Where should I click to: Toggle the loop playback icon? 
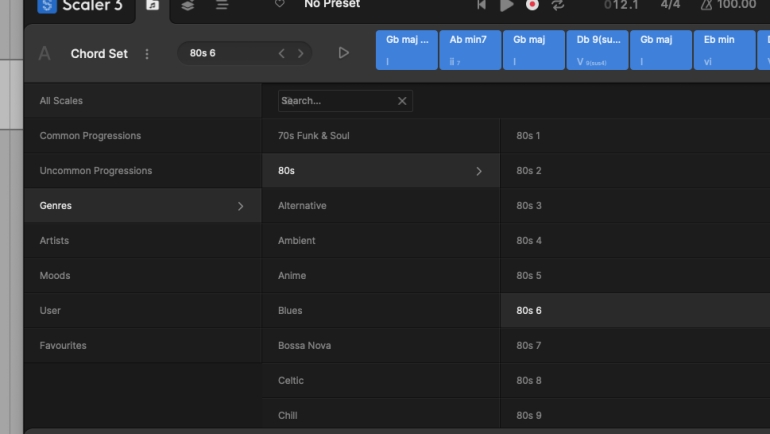(558, 5)
